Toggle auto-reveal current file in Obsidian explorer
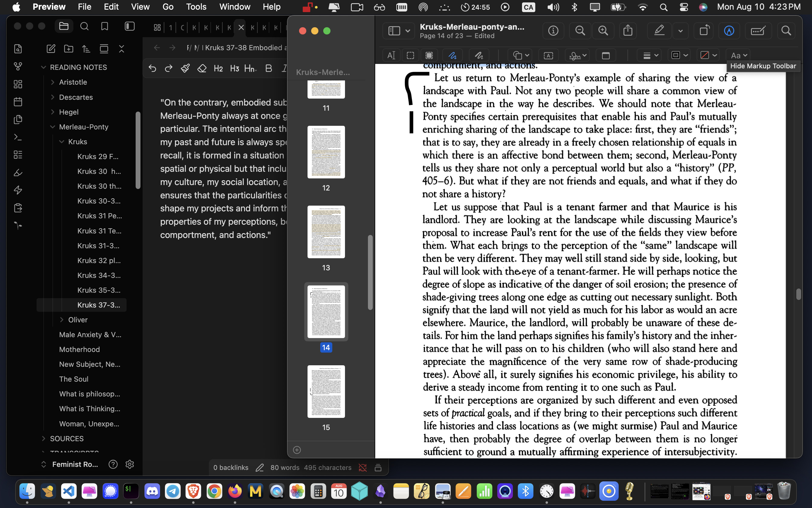 (x=104, y=49)
